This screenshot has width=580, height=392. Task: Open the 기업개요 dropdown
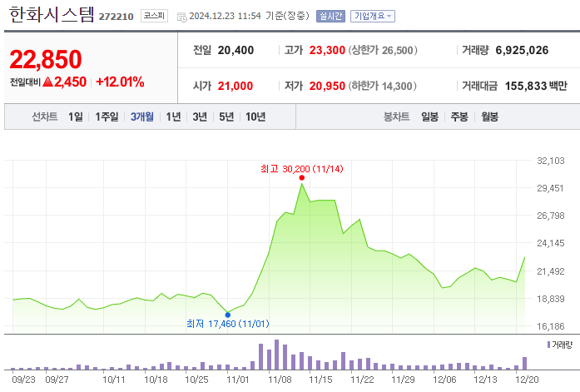pos(373,17)
